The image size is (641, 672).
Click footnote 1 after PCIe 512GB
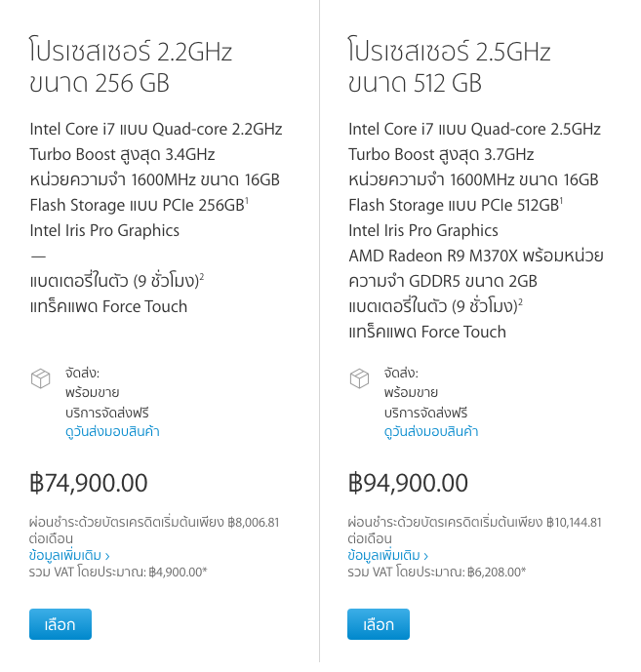(561, 200)
